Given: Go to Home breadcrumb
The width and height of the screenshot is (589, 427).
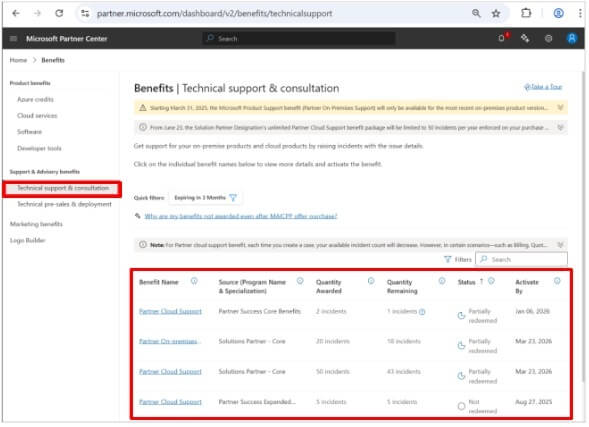Looking at the screenshot, I should (x=18, y=60).
